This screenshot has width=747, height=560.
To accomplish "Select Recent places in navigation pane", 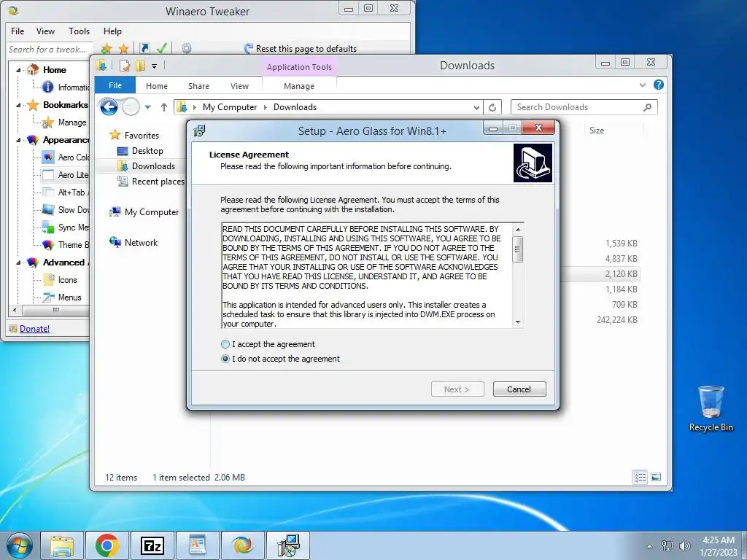I will click(x=158, y=182).
